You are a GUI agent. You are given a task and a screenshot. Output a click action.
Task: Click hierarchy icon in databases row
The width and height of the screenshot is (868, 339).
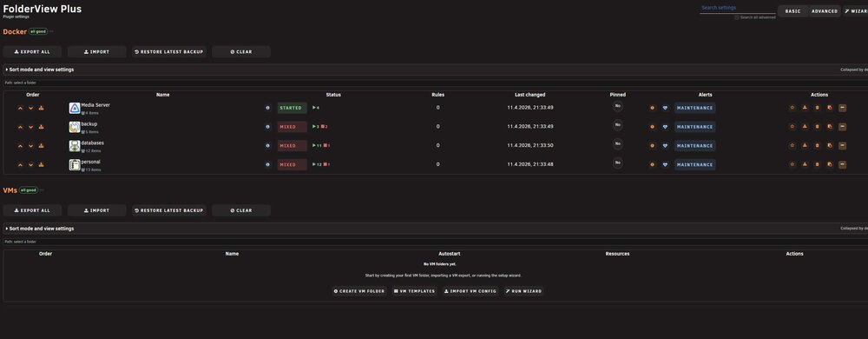[42, 146]
